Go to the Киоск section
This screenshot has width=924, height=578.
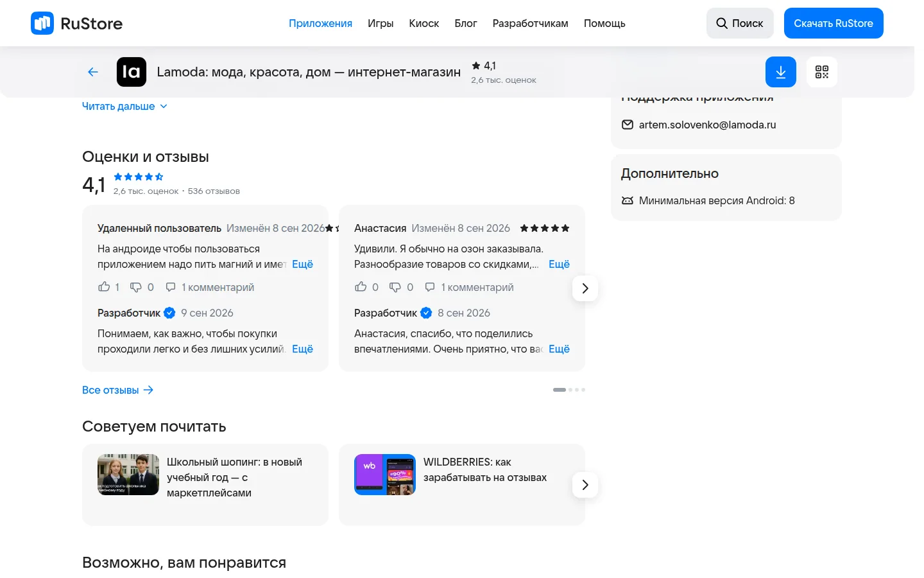coord(424,23)
